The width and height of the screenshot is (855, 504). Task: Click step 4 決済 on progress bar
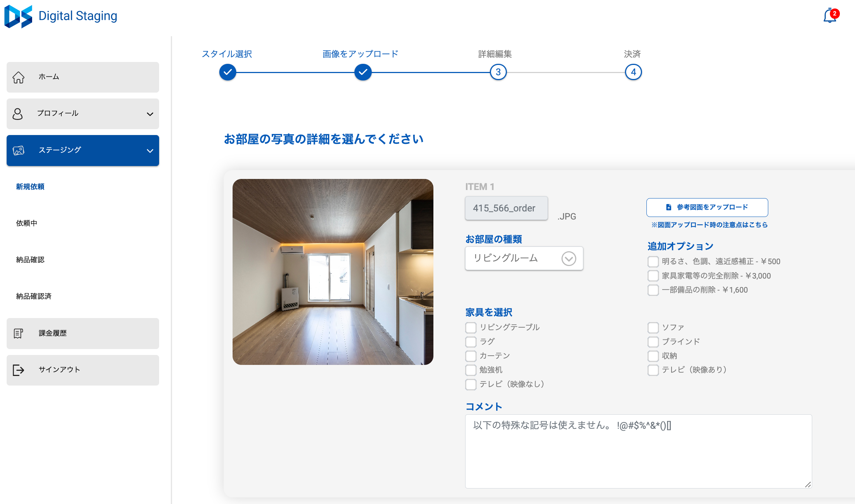coord(633,72)
